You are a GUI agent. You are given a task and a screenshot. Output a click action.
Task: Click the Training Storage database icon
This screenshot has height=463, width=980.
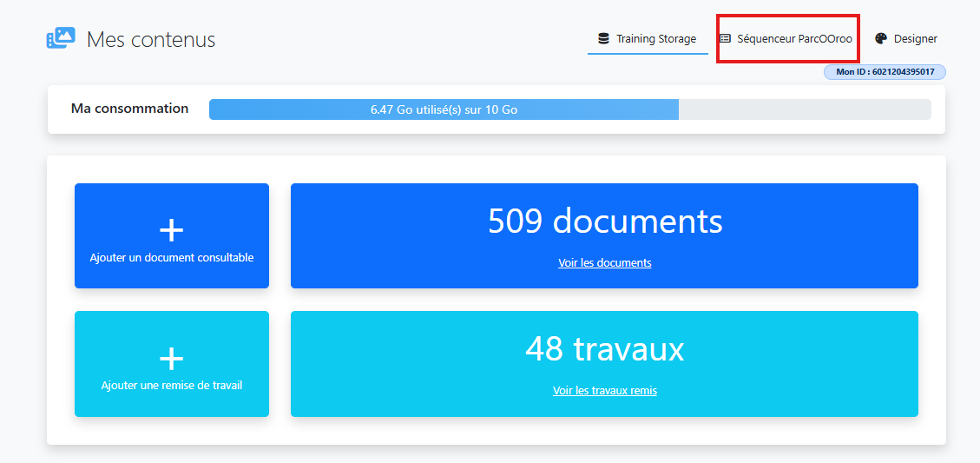click(603, 39)
